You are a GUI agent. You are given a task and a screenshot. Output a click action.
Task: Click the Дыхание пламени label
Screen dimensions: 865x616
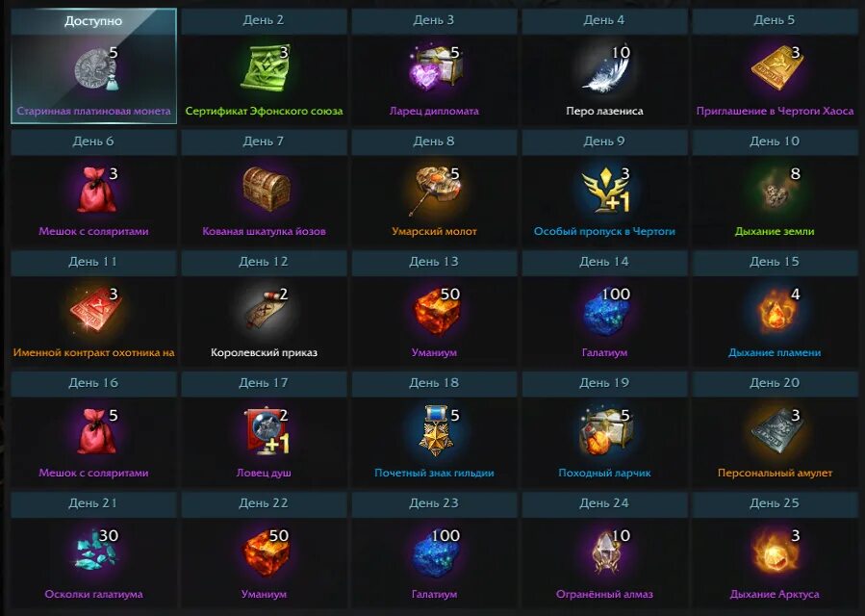click(x=775, y=352)
